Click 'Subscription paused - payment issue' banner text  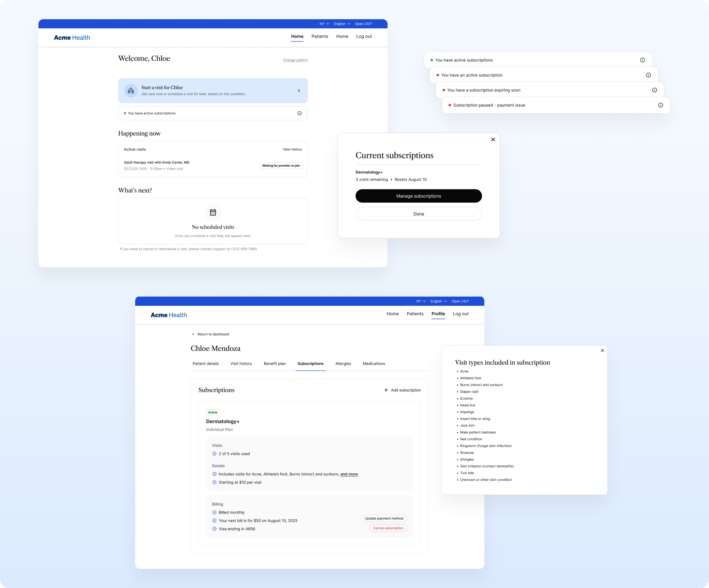point(489,105)
